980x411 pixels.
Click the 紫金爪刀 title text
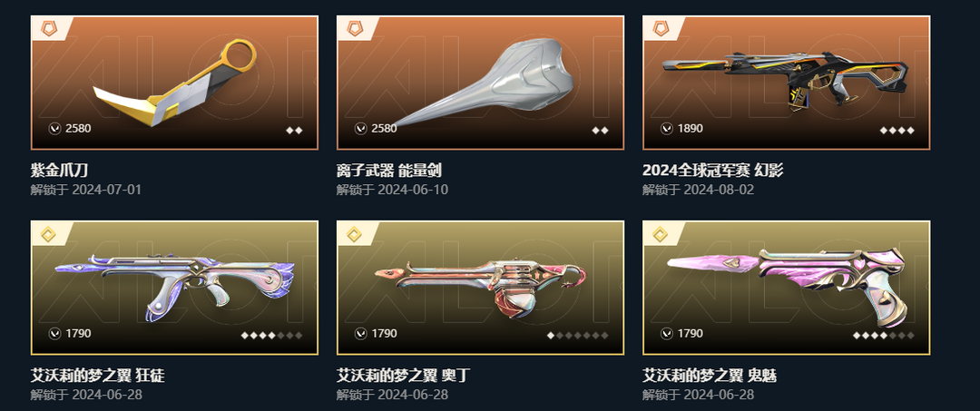click(x=54, y=170)
